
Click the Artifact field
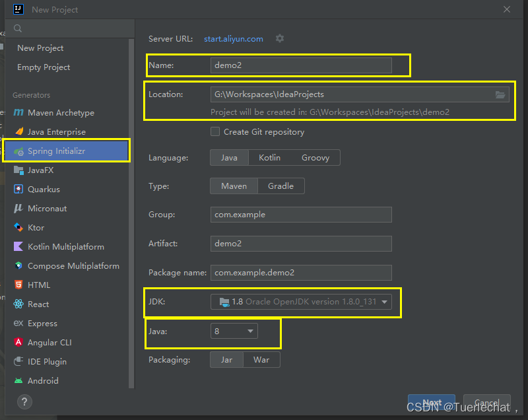point(301,244)
